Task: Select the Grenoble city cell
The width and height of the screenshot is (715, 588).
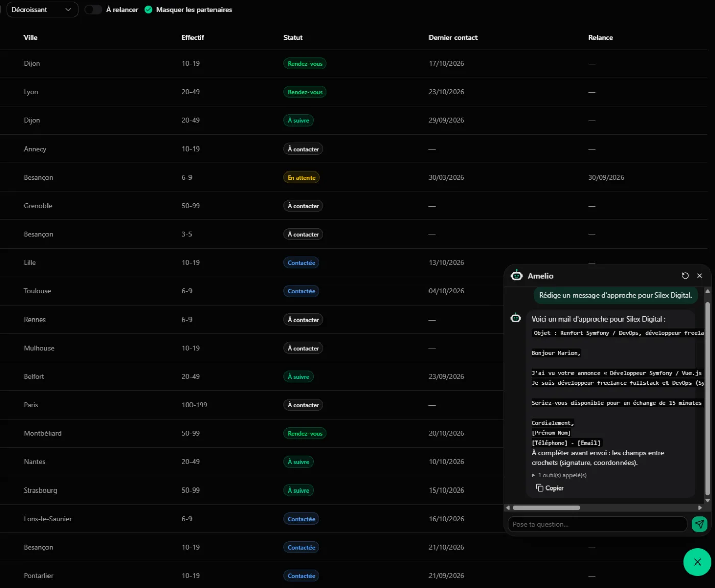Action: [38, 206]
